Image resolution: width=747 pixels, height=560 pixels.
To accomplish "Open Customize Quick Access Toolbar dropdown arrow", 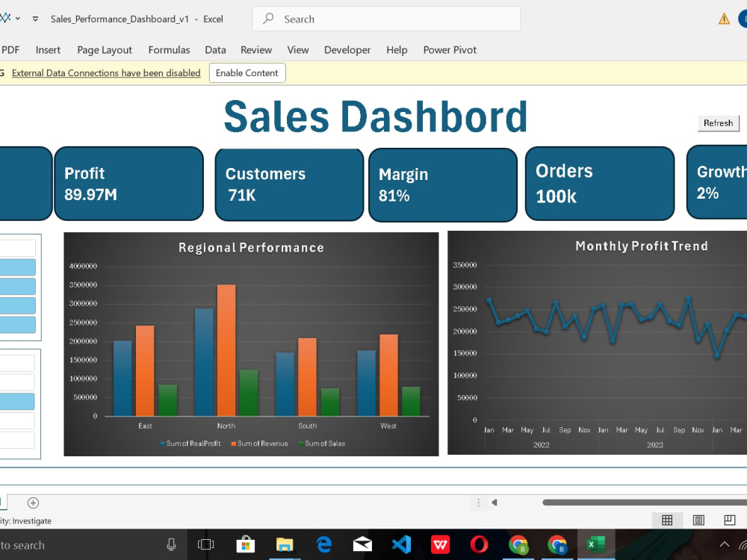I will pos(35,19).
